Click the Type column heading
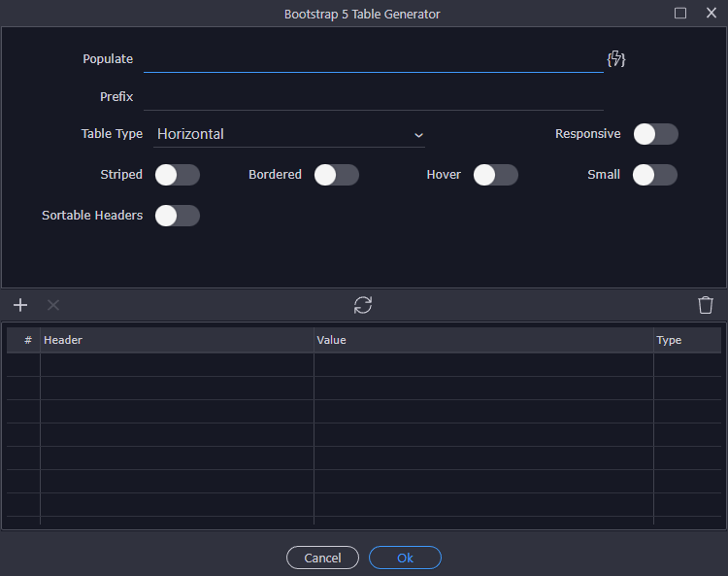Screen dimensions: 728x576 tap(687, 340)
